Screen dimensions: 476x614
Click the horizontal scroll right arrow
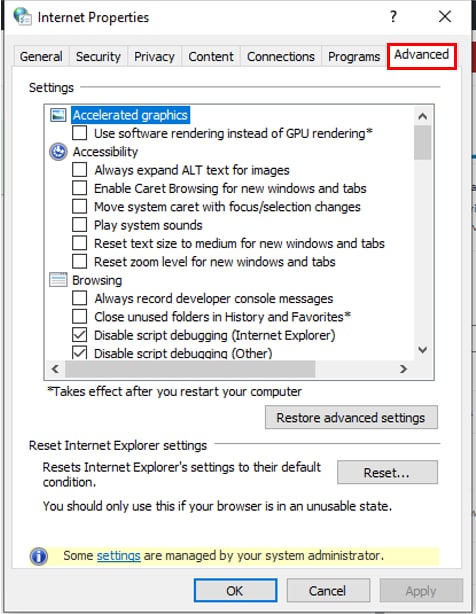pos(403,369)
